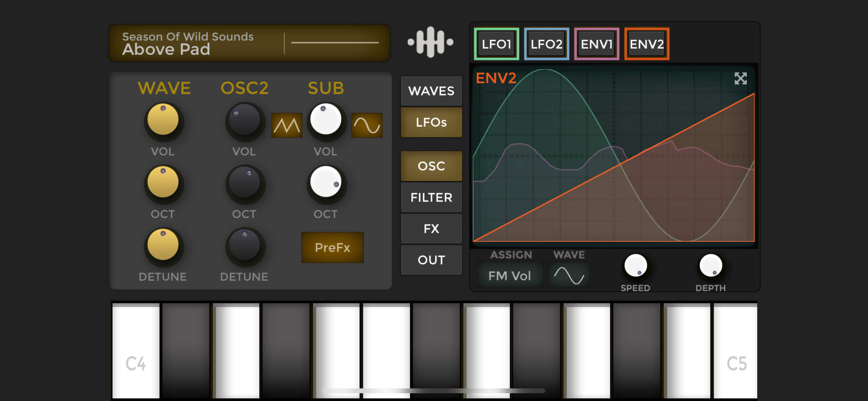The height and width of the screenshot is (401, 868).
Task: Select the SUB sine waveform icon
Action: (367, 125)
